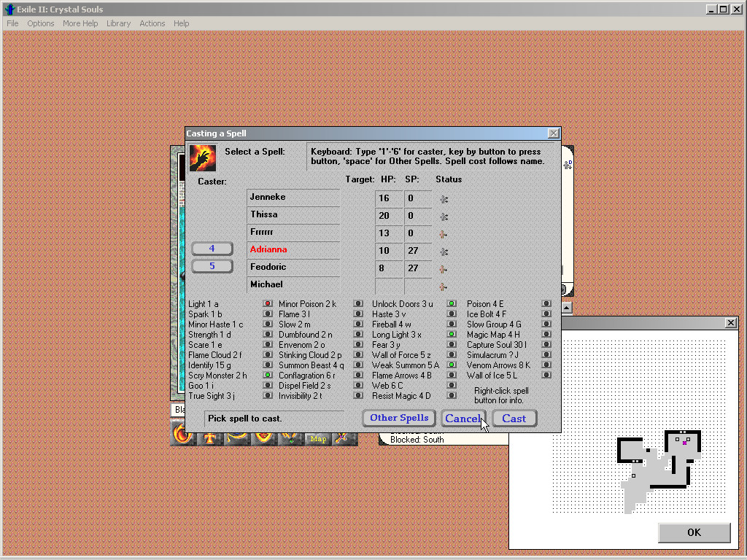The height and width of the screenshot is (560, 747).
Task: Pick the Slow spell button
Action: 358,324
